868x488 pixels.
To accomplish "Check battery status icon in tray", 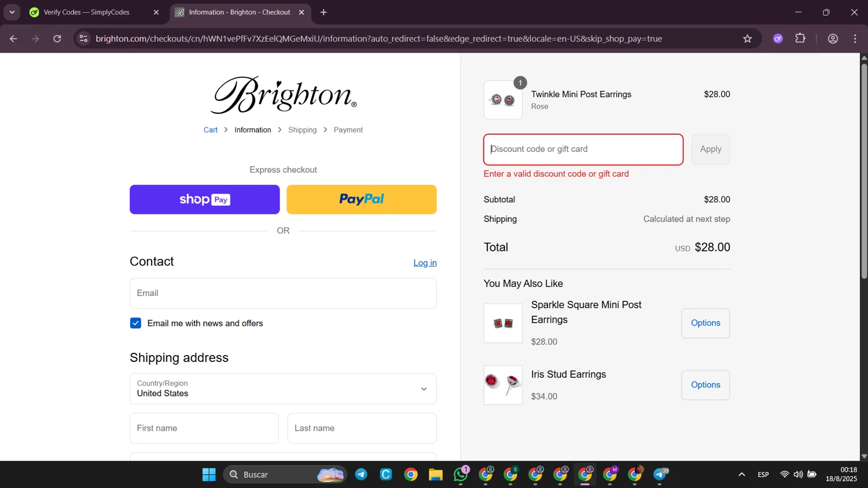I will (x=812, y=475).
